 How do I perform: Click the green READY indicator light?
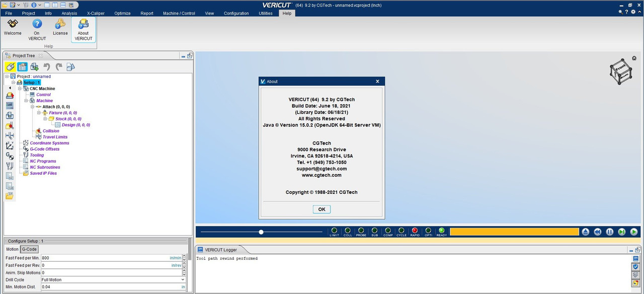click(x=441, y=231)
